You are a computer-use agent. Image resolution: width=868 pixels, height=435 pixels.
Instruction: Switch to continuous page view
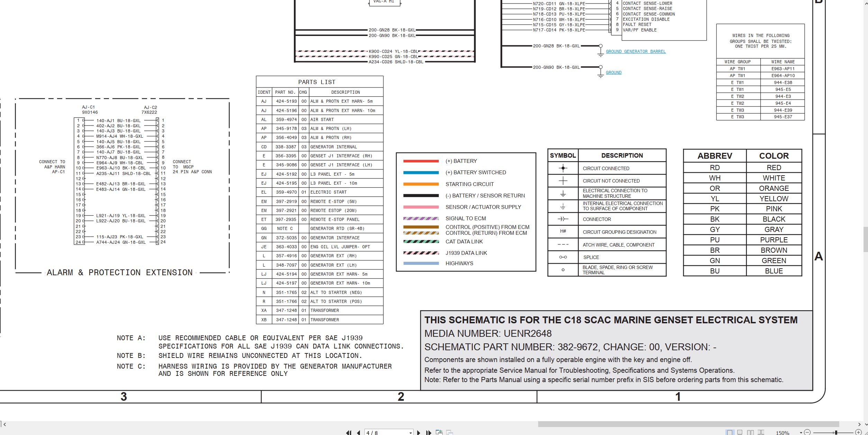pos(740,432)
